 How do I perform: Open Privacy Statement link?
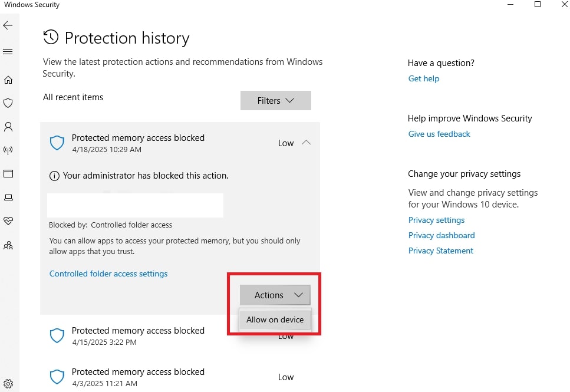point(440,251)
